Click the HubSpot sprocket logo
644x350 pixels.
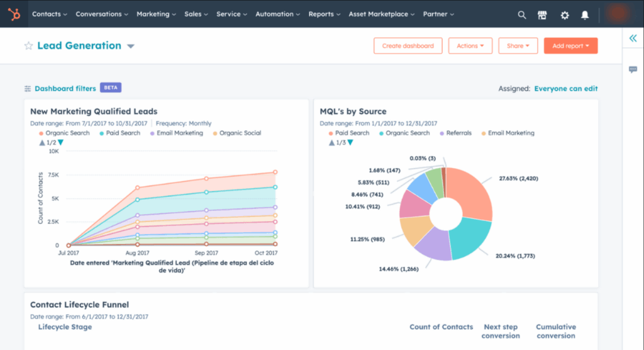click(x=13, y=14)
